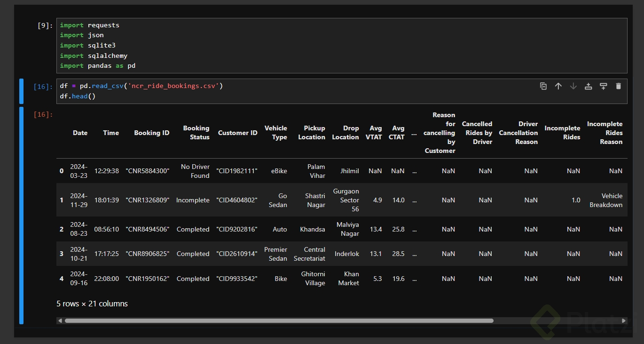
Task: Click the Booking ID column header
Action: (x=151, y=133)
